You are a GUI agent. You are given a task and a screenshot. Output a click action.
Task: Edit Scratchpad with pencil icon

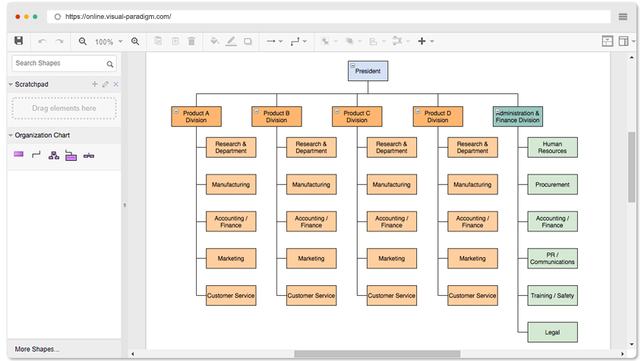point(106,83)
